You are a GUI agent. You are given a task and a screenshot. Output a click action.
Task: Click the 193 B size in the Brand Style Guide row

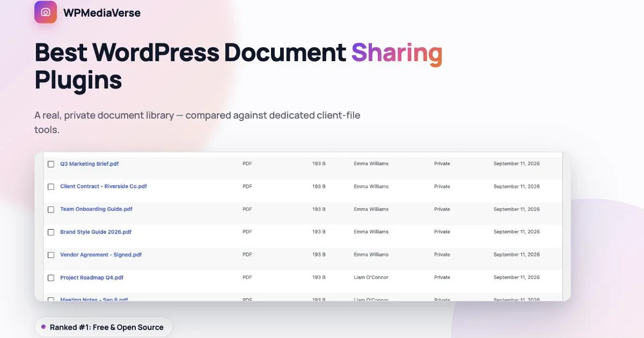pos(319,232)
